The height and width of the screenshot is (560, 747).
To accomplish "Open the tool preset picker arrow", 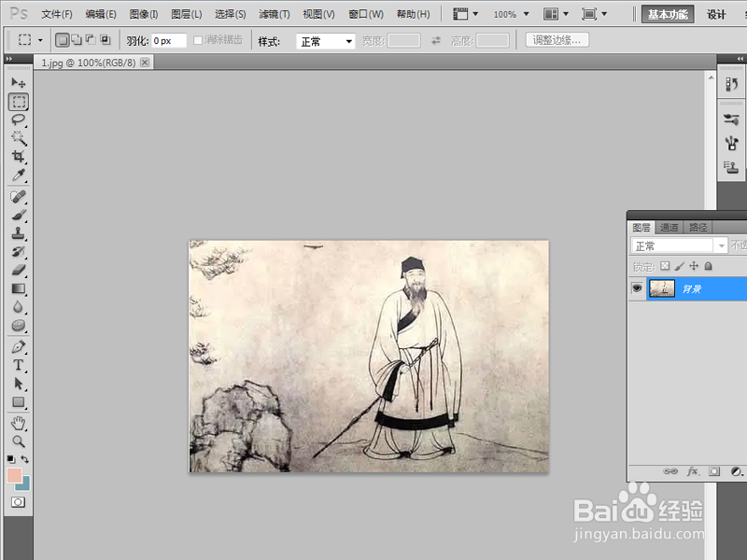I will point(40,40).
